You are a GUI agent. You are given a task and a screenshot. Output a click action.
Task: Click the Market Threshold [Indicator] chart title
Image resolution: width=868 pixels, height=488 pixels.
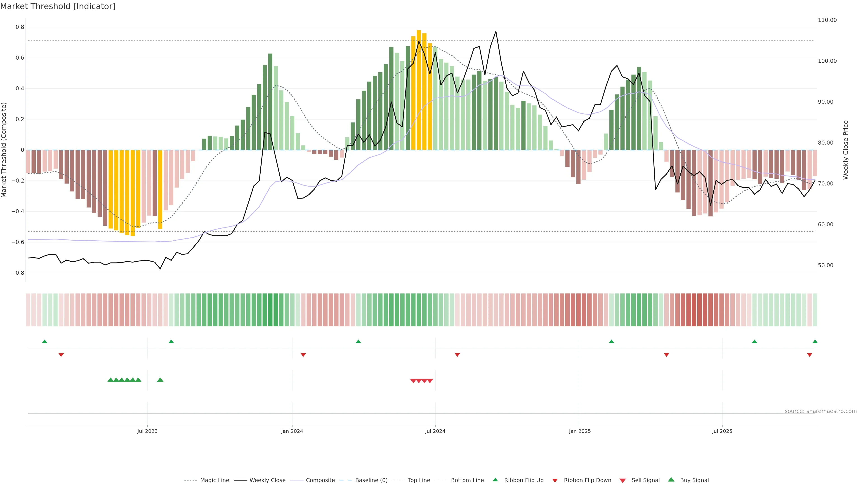58,6
